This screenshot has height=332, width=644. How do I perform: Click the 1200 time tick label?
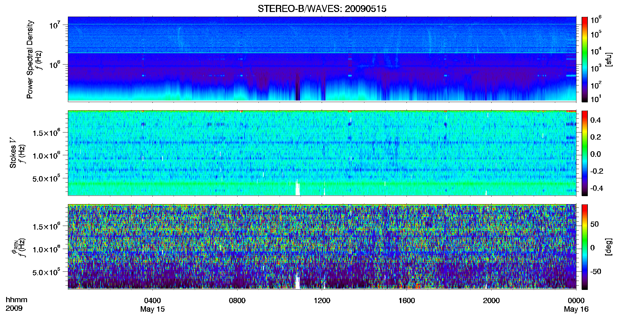pyautogui.click(x=322, y=301)
